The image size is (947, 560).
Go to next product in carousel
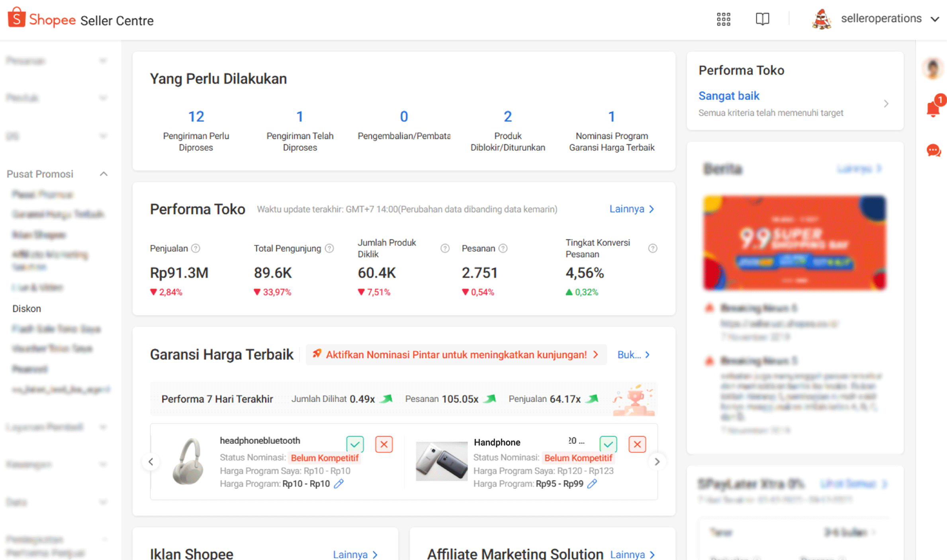point(657,462)
